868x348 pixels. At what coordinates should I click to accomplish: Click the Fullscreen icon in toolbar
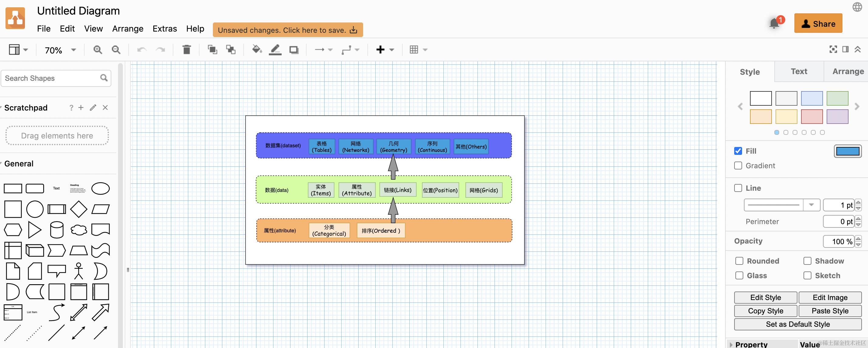[833, 49]
